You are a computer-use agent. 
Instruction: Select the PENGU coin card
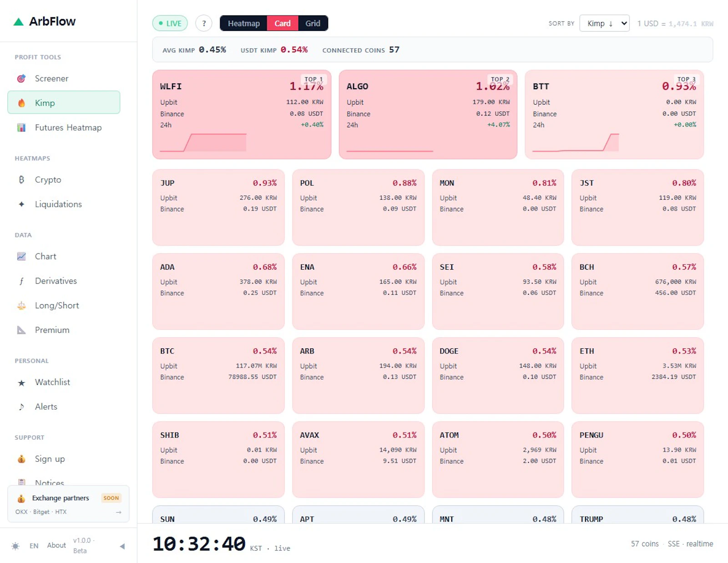(x=637, y=460)
